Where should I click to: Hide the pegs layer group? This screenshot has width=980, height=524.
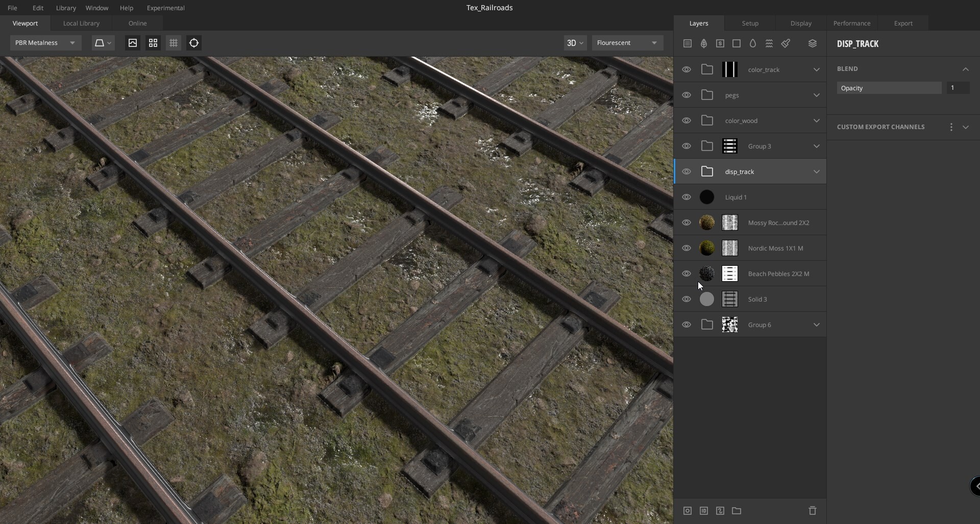[687, 95]
